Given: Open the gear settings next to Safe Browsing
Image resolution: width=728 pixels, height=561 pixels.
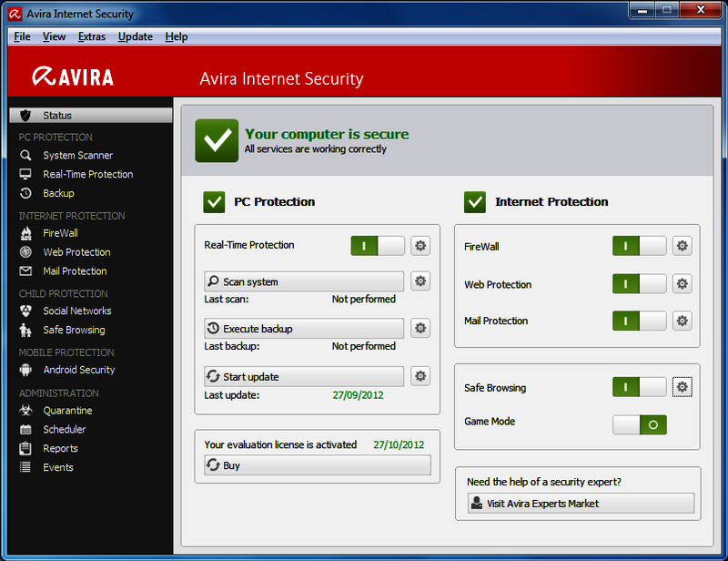Looking at the screenshot, I should coord(682,387).
